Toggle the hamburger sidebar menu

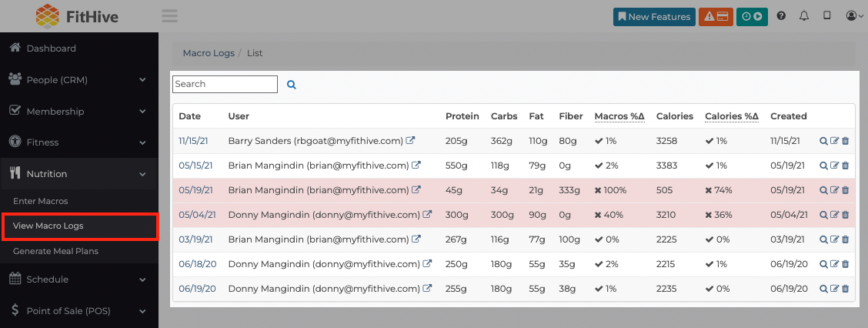point(169,16)
